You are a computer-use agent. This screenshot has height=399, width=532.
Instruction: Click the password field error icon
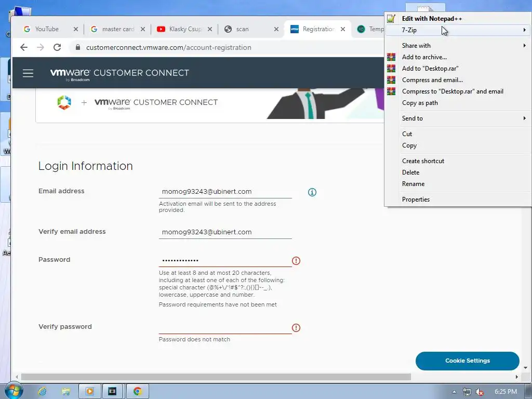[x=296, y=261]
